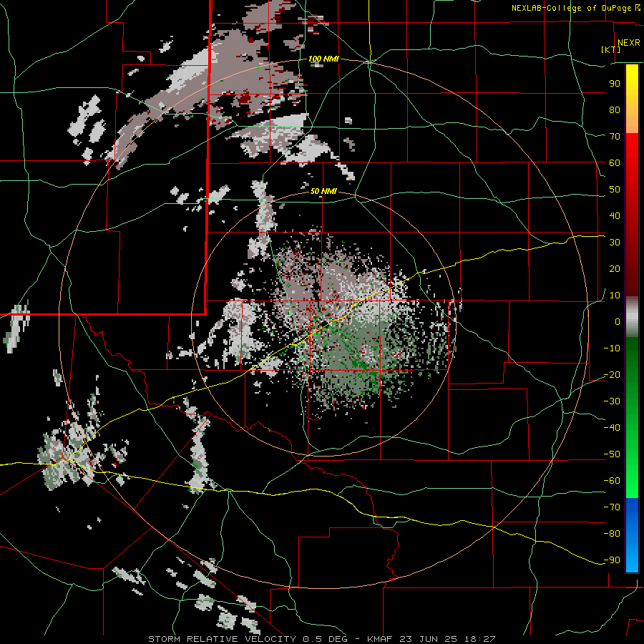
Task: Click the -90 value on the velocity scale
Action: click(612, 560)
